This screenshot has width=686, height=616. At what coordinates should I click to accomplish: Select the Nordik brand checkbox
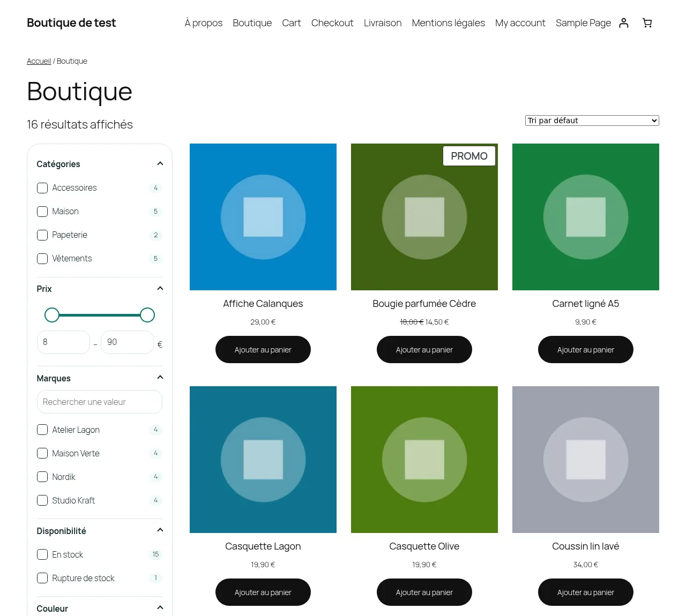42,477
